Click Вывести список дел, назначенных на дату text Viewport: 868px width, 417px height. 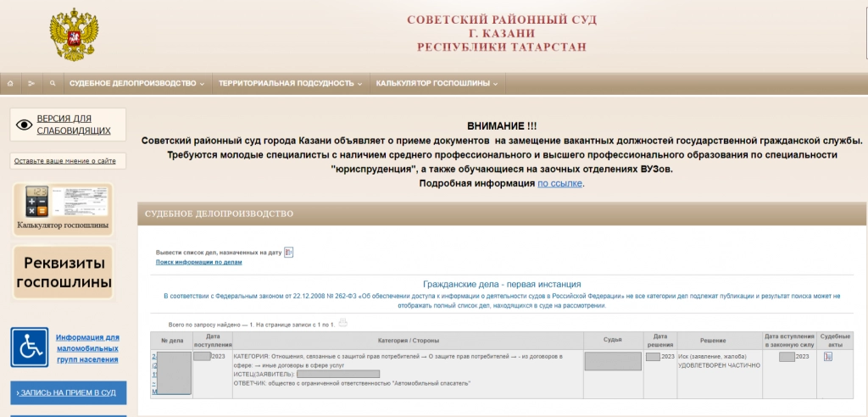click(x=219, y=253)
